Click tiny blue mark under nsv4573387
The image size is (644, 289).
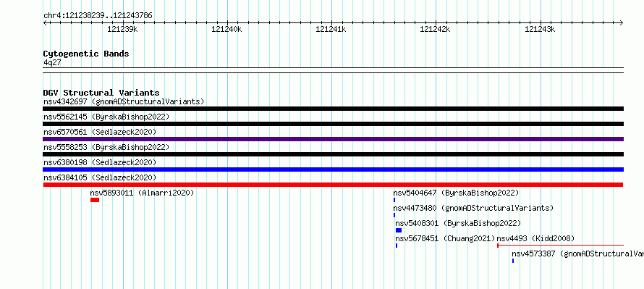tap(513, 261)
